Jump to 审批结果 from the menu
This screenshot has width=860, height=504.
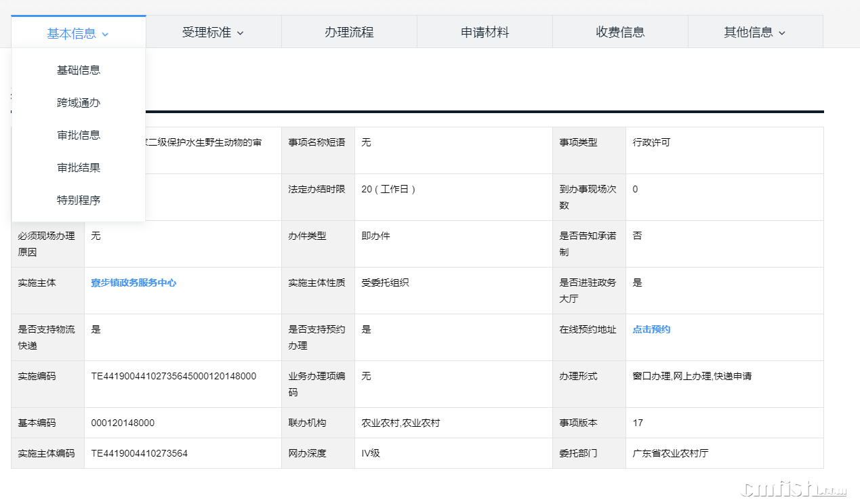click(x=79, y=167)
